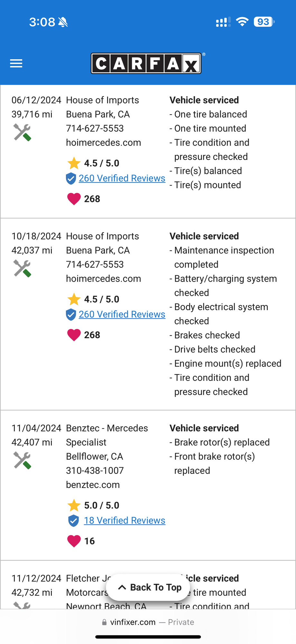Screen dimensions: 296x644
Task: Tap service wrench icon for 10/18/2024 record
Action: tap(22, 268)
